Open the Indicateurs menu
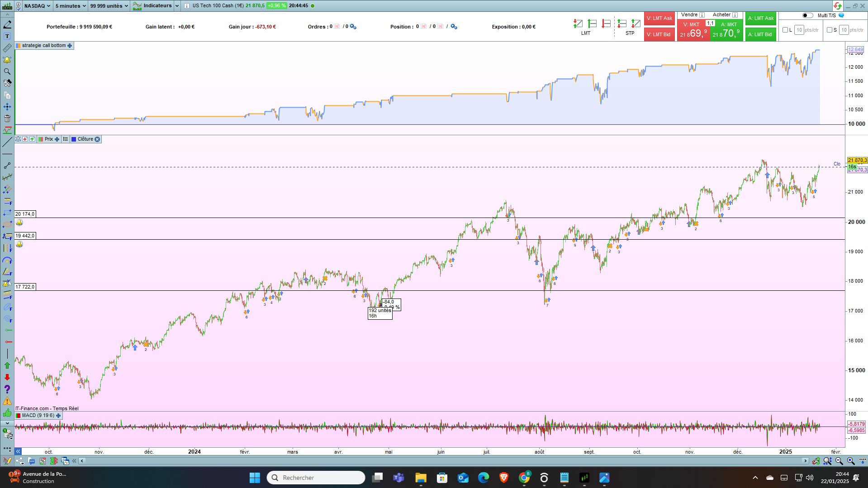This screenshot has width=868, height=488. click(x=156, y=6)
